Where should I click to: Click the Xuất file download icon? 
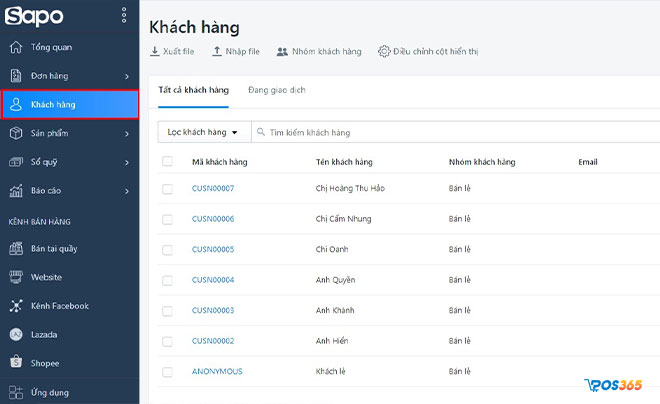pos(155,51)
